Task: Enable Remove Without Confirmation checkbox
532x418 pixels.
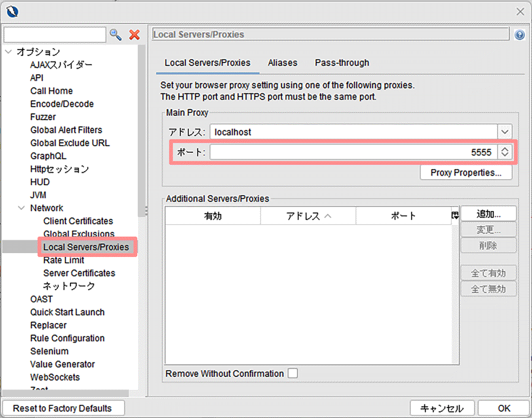Action: [293, 373]
